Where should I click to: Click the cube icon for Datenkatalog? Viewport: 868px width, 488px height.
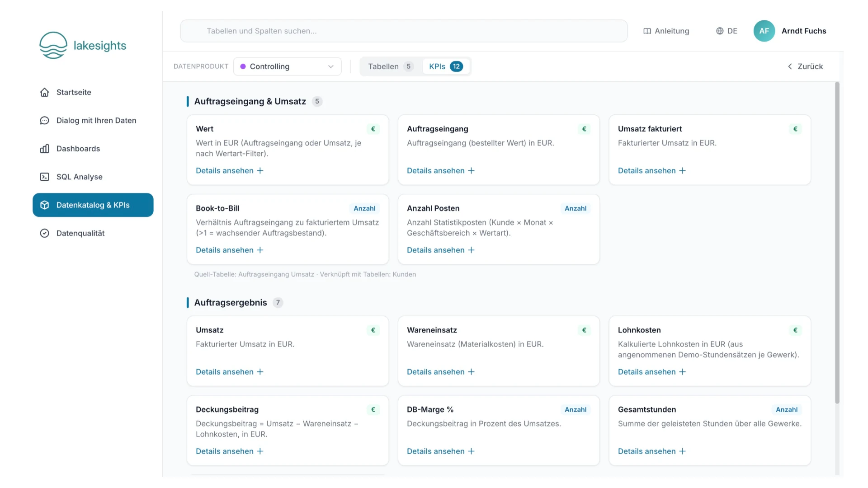(44, 205)
